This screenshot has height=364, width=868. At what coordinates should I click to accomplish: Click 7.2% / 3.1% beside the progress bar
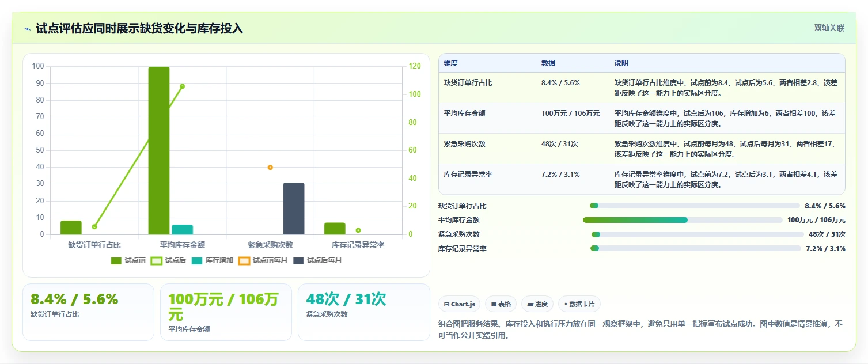click(x=825, y=248)
